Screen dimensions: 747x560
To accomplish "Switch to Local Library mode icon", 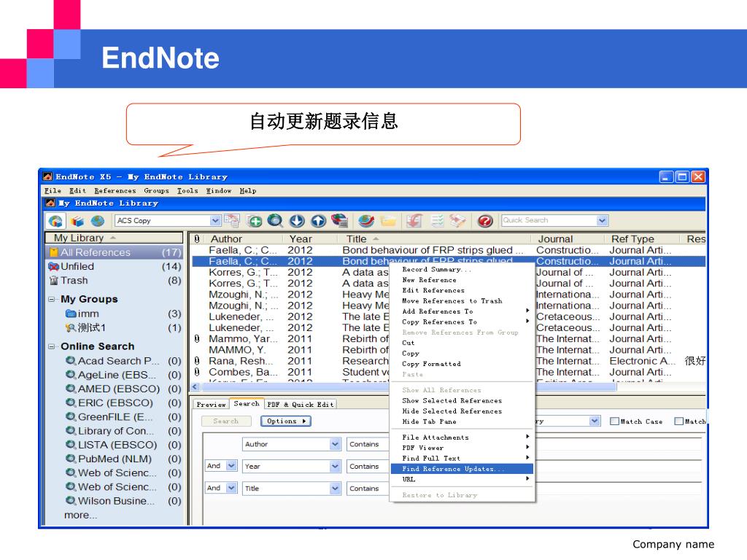I will pyautogui.click(x=77, y=221).
